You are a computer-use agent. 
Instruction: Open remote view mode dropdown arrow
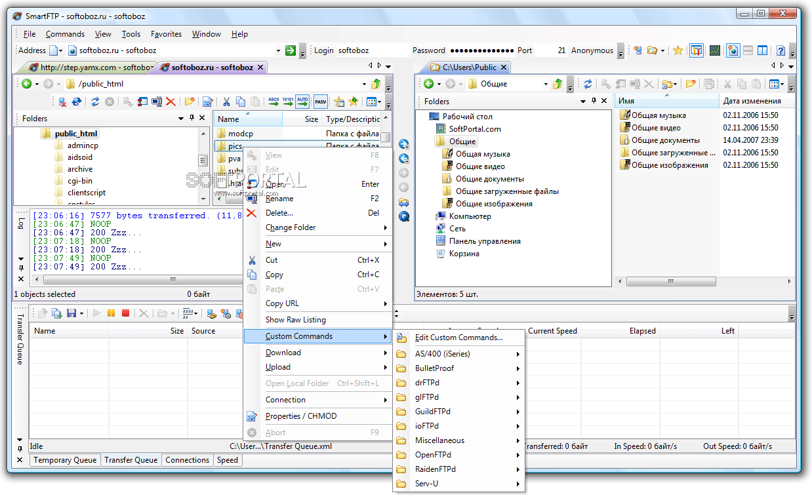click(380, 102)
